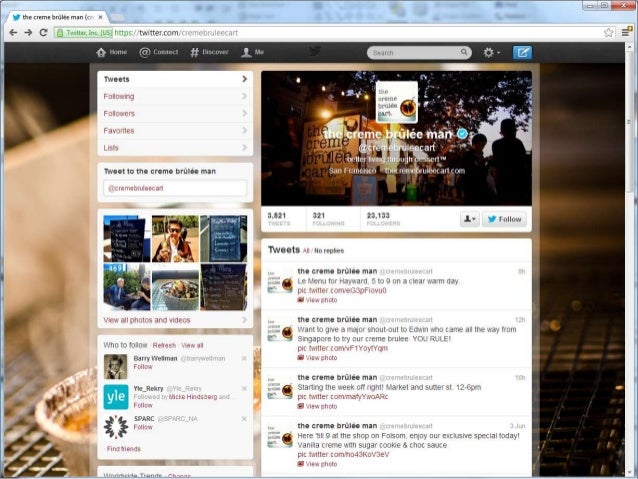
Task: Open Discover in the Twitter nav bar
Action: 209,52
